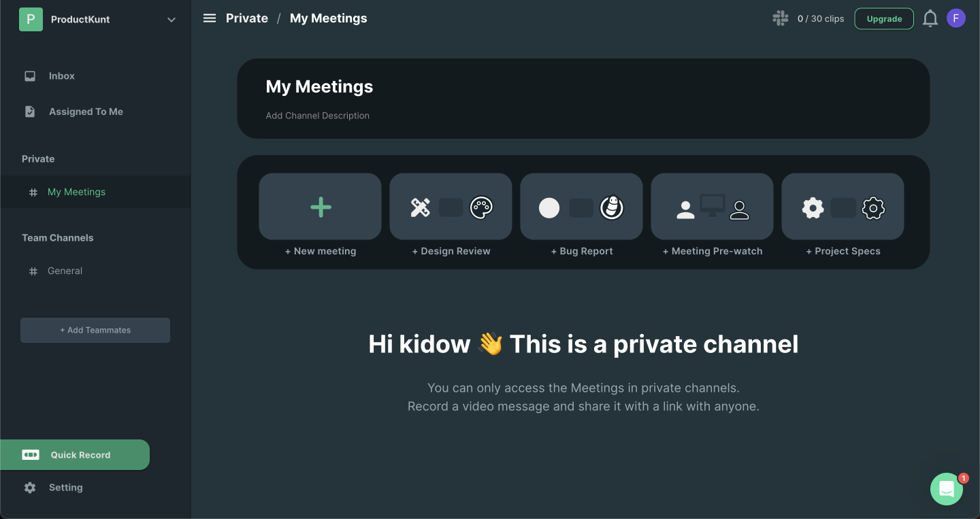Click the hamburger menu icon
Viewport: 980px width, 519px height.
click(x=210, y=18)
